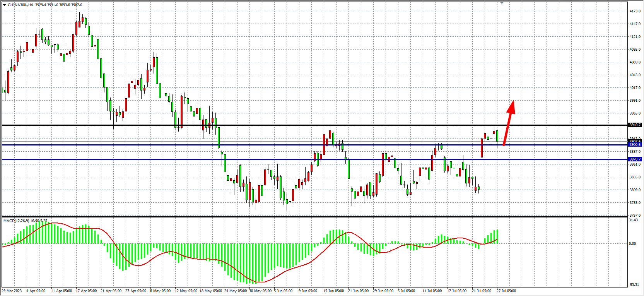This screenshot has height=296, width=644.
Task: Click the 27 Jul 05:00 time label
Action: tap(506, 291)
